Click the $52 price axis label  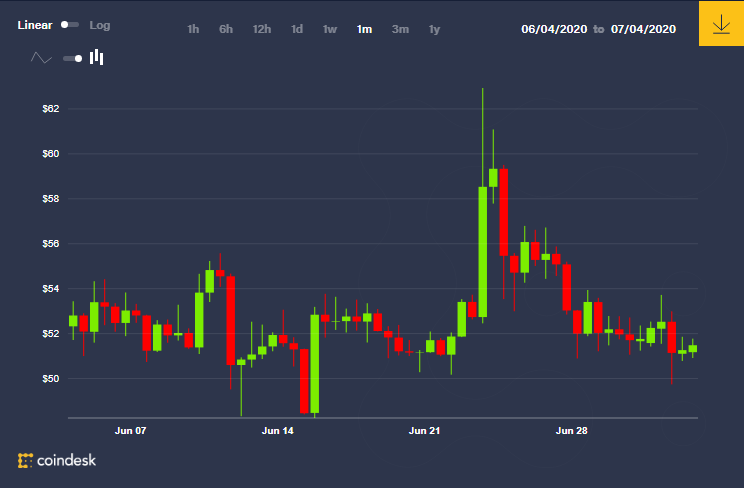coord(51,334)
